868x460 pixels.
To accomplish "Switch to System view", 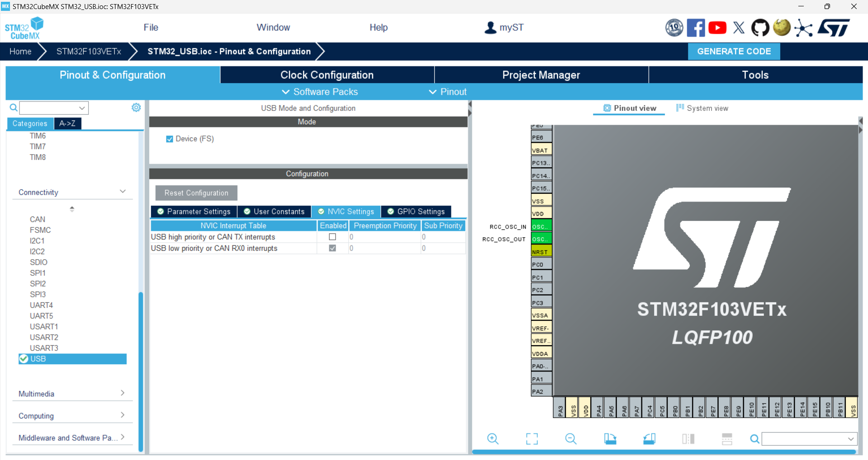I will coord(702,108).
